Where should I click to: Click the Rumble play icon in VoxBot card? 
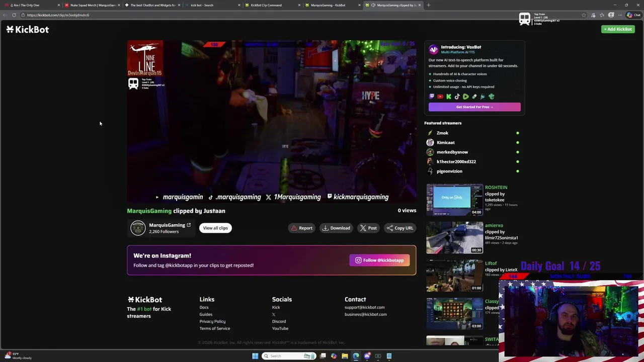[x=466, y=97]
